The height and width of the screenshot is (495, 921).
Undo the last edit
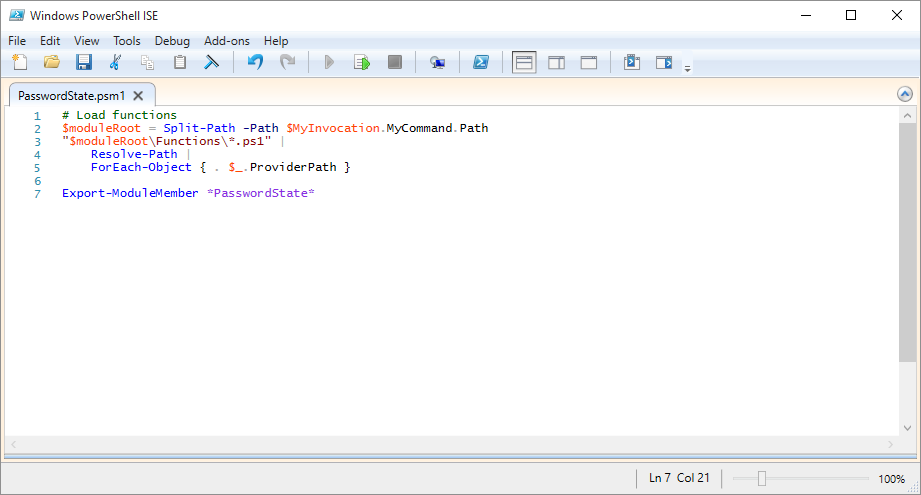255,62
